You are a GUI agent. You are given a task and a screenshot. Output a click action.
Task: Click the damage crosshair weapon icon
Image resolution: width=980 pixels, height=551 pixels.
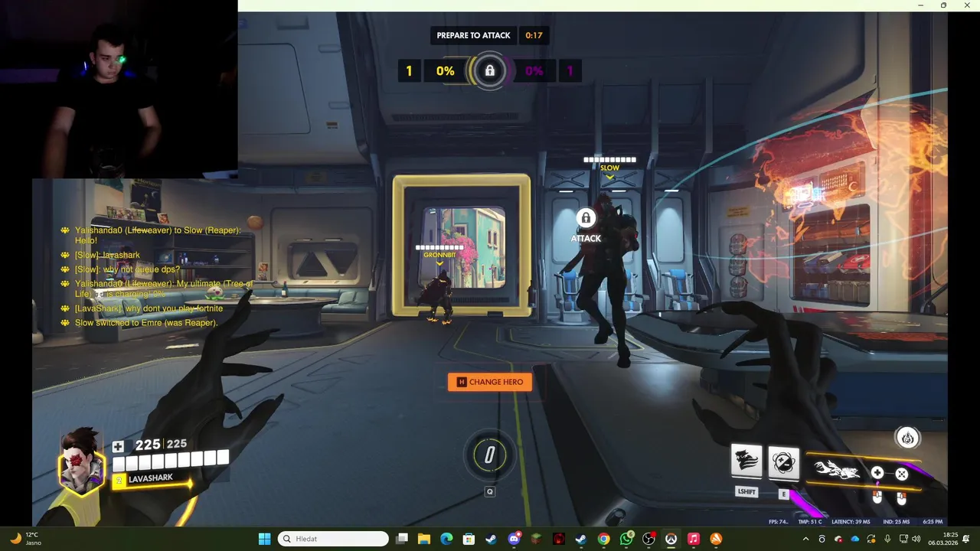pos(902,474)
